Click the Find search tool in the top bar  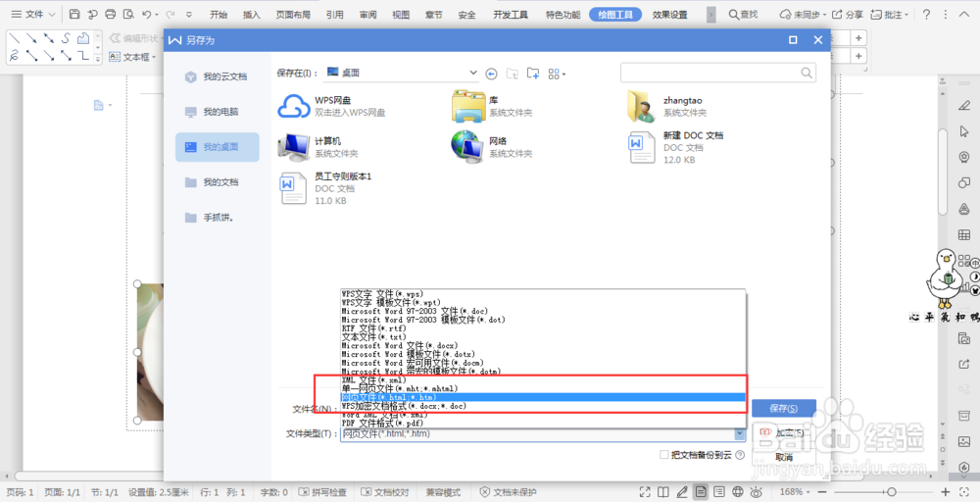[744, 15]
